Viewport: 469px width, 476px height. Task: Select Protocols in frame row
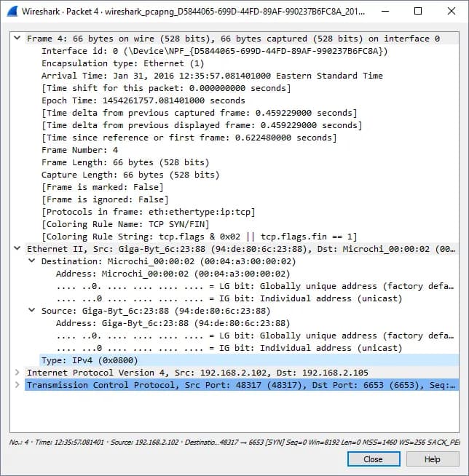tap(249, 212)
